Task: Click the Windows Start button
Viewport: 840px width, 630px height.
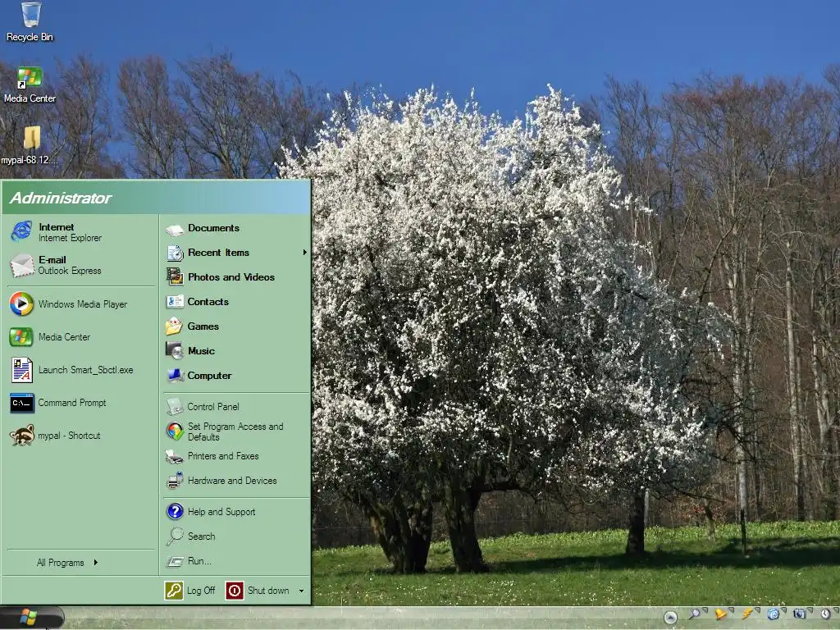Action: pos(32,617)
